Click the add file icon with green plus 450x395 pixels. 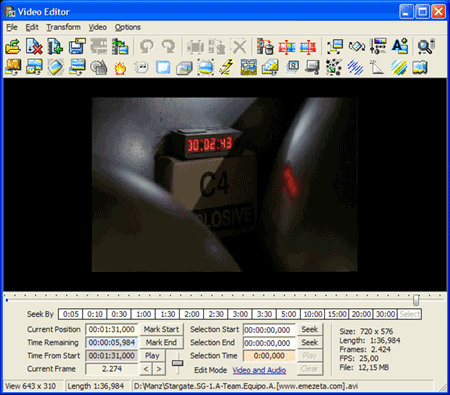coord(55,46)
